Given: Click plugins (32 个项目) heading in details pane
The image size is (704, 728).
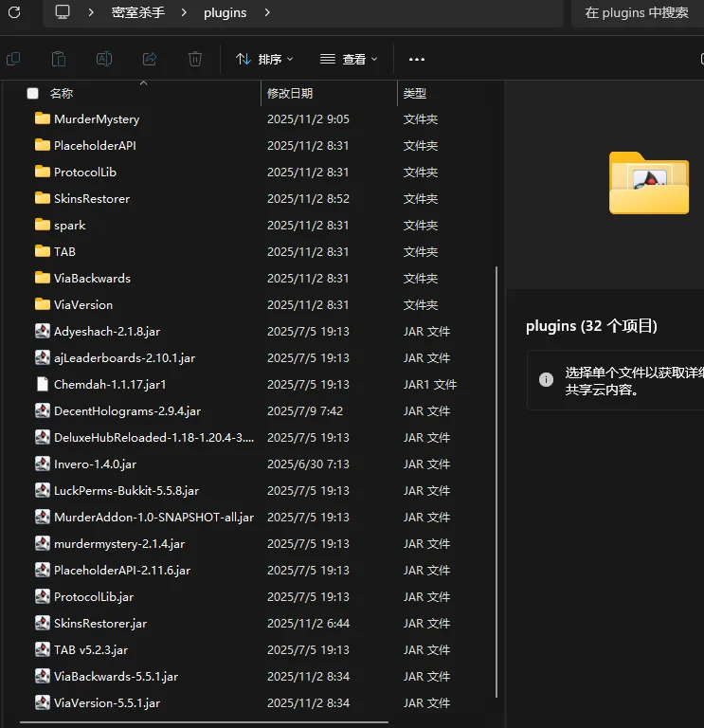Looking at the screenshot, I should (x=591, y=326).
